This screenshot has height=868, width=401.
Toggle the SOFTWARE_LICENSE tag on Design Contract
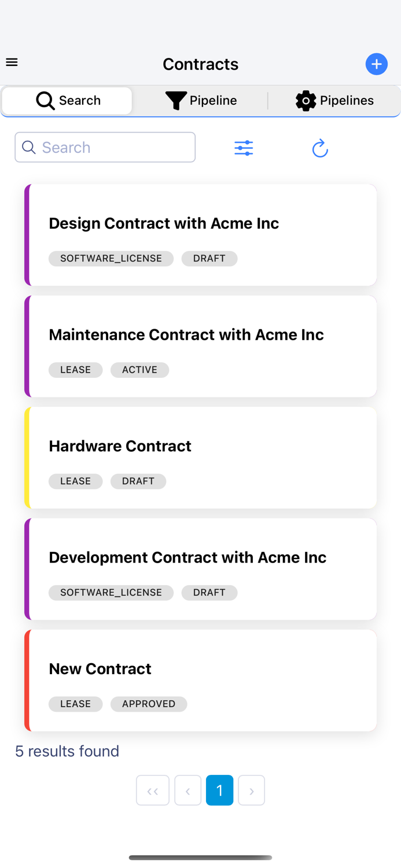pos(111,259)
